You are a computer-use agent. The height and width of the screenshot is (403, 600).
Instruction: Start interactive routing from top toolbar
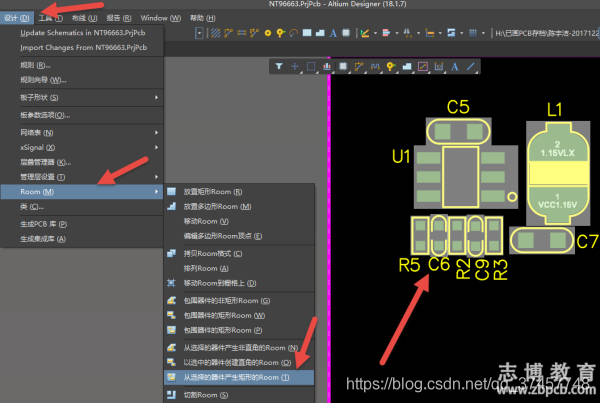[228, 33]
